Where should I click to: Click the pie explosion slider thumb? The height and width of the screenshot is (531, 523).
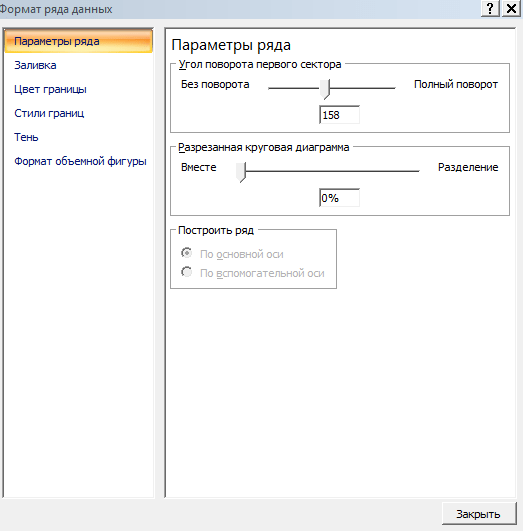coord(241,172)
